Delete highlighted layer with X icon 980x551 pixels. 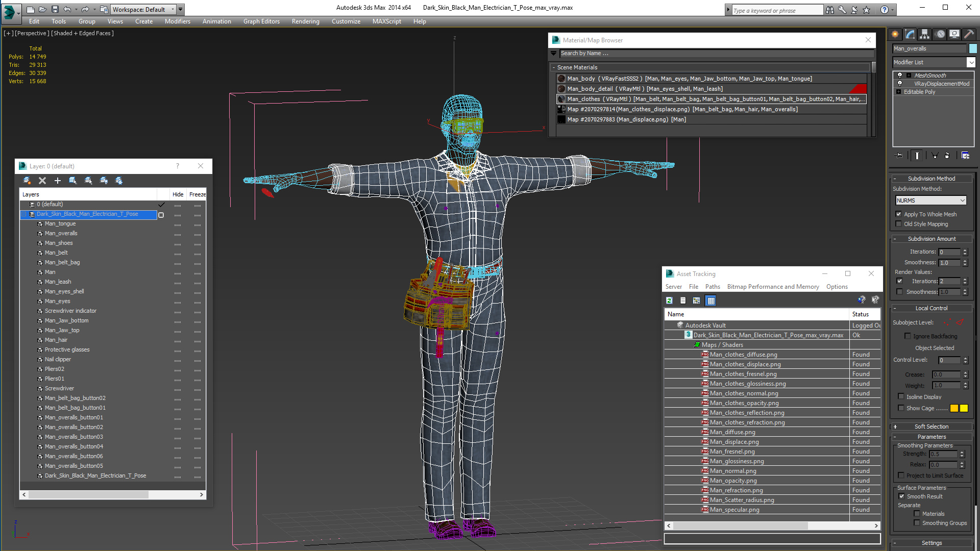click(x=42, y=181)
